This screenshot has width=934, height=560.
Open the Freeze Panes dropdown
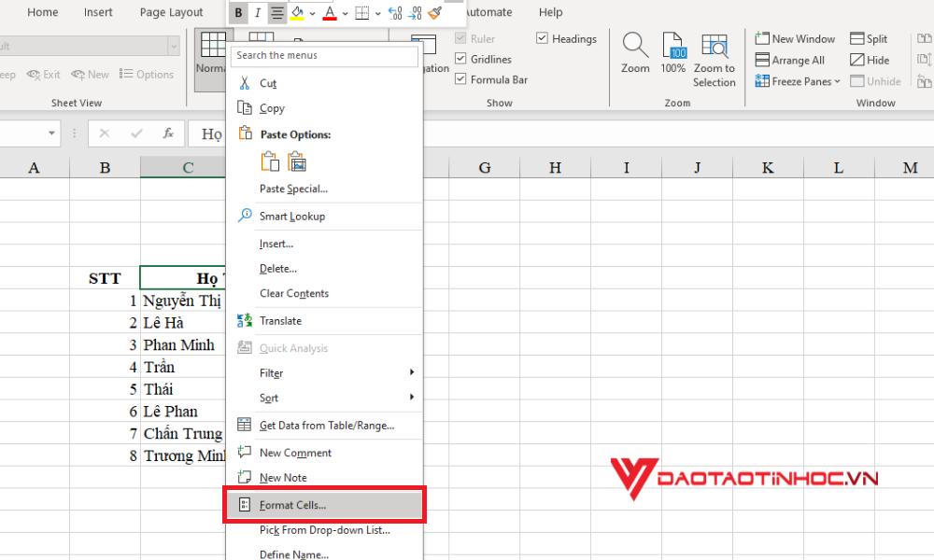coord(797,81)
